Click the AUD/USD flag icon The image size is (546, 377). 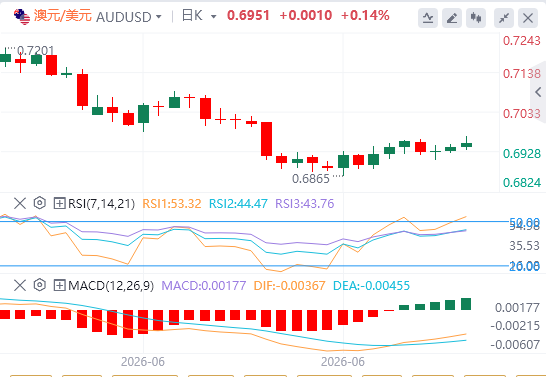(22, 16)
